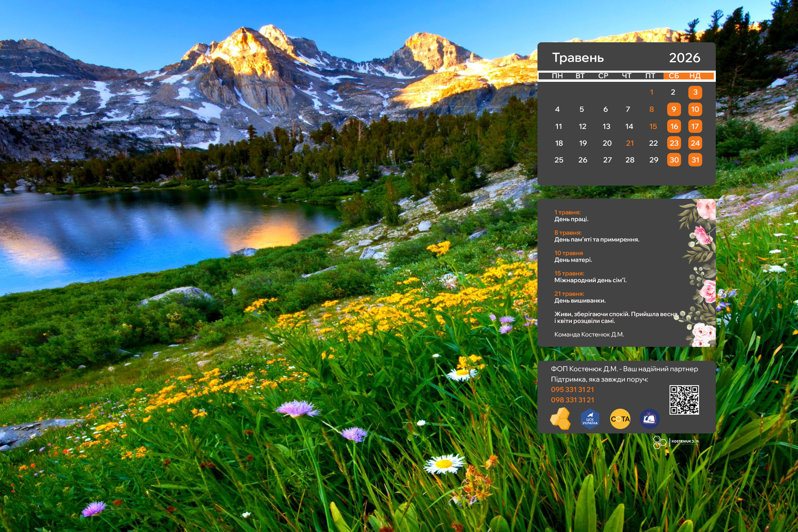Click the blue whale TV icon

coord(650,419)
